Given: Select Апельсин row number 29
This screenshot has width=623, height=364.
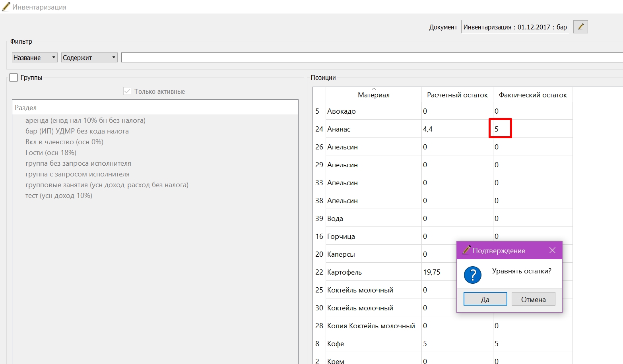Looking at the screenshot, I should click(443, 165).
